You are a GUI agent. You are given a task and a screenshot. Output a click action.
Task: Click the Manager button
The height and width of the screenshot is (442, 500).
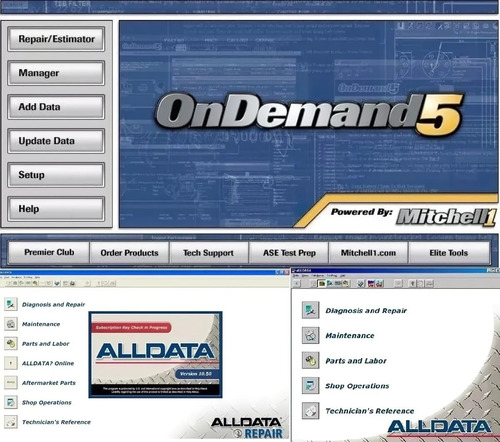[x=56, y=73]
